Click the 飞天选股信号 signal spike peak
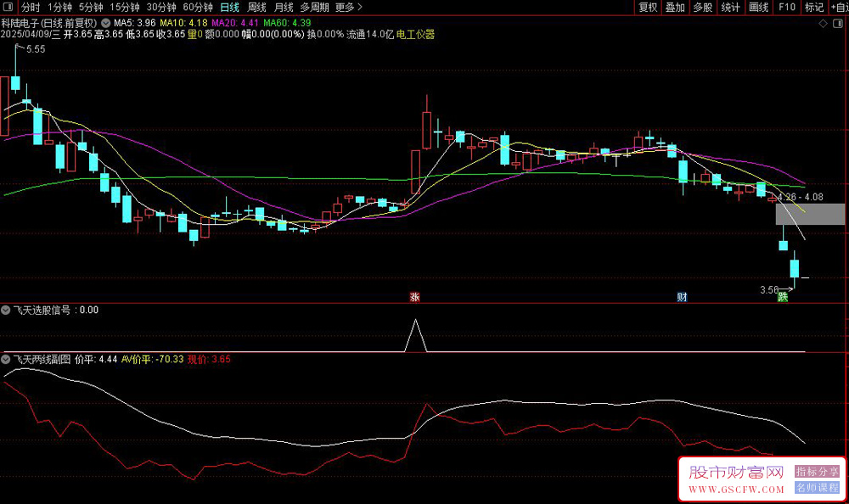 point(415,321)
